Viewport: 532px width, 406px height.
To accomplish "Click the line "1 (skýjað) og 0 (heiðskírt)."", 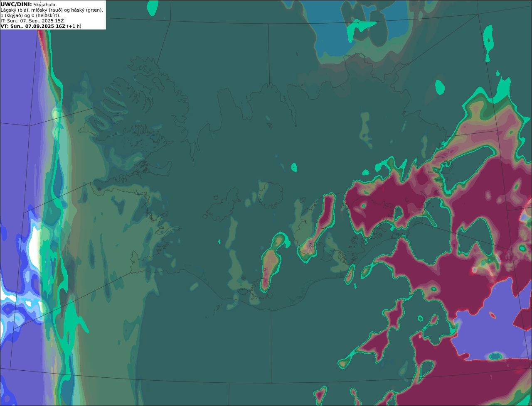I will pos(30,15).
